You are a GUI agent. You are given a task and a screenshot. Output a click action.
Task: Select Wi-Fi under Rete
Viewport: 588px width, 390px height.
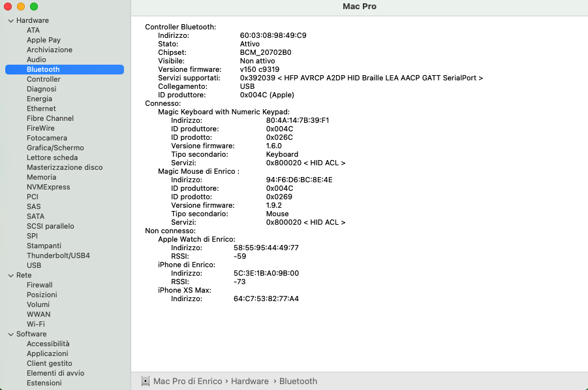coord(36,324)
